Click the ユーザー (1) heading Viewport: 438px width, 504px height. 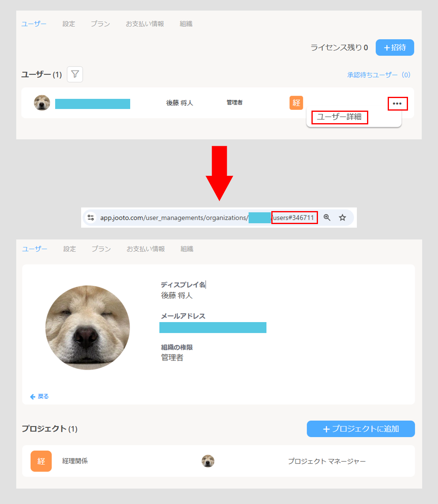[41, 75]
